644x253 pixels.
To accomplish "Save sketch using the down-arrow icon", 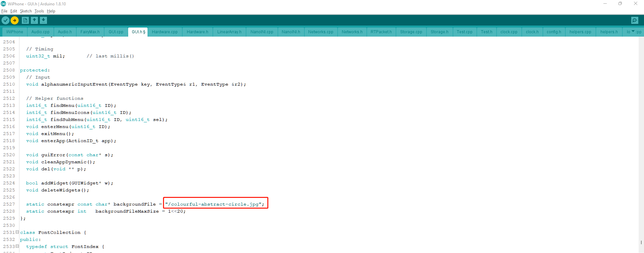I will tap(43, 20).
